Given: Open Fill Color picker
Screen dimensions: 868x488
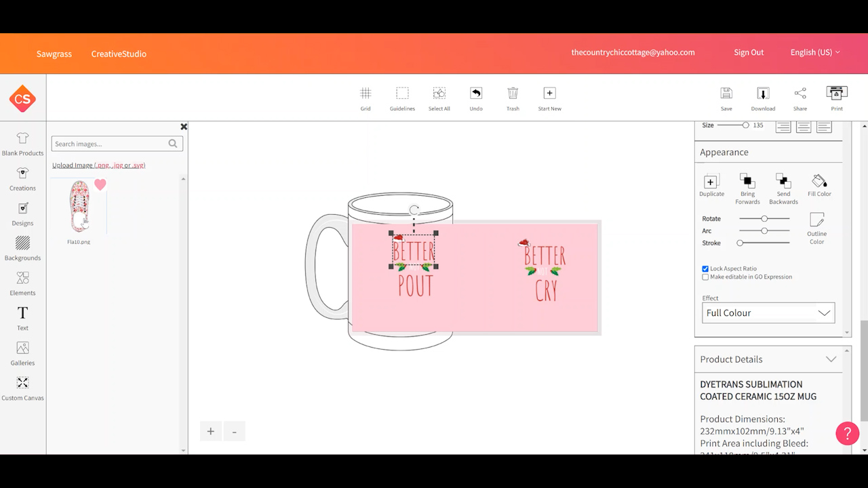Looking at the screenshot, I should click(x=819, y=185).
